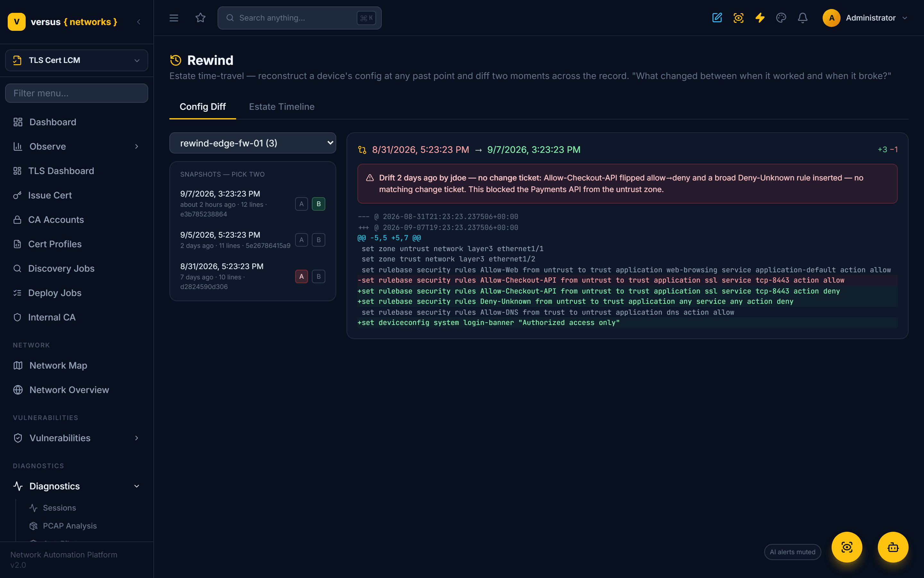
Task: Open the floating AI robot assistant button
Action: (x=893, y=547)
